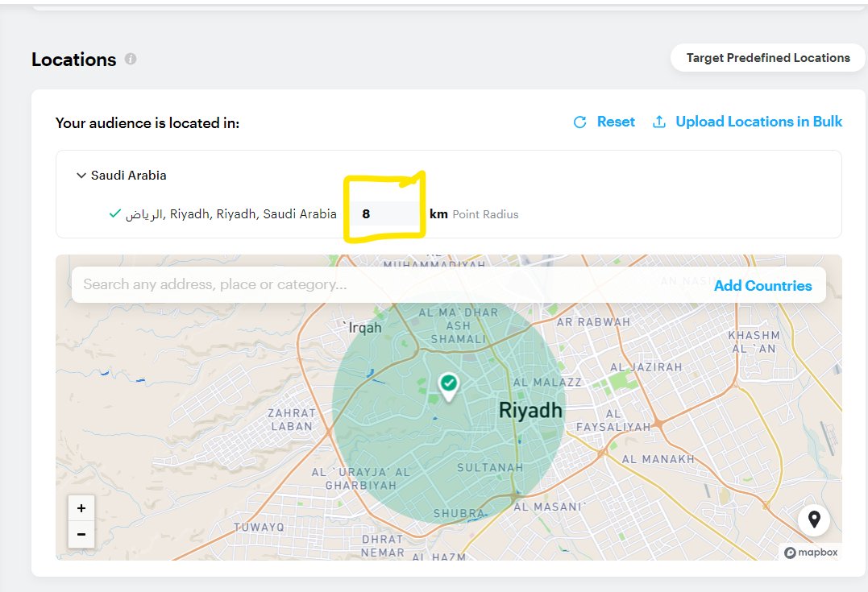This screenshot has height=592, width=868.
Task: Click the AL 'URAYJA' AL GHARBIYAH label
Action: (x=361, y=478)
